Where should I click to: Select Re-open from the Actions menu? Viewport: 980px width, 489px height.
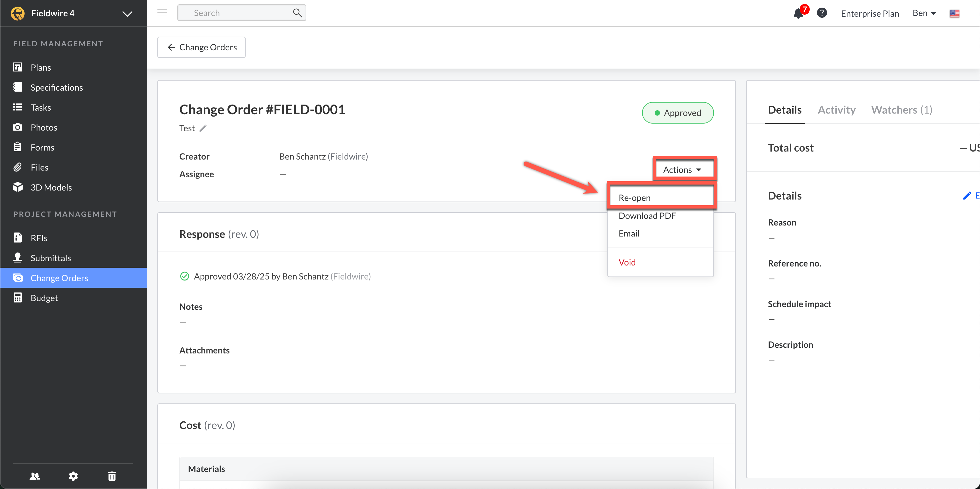(635, 198)
